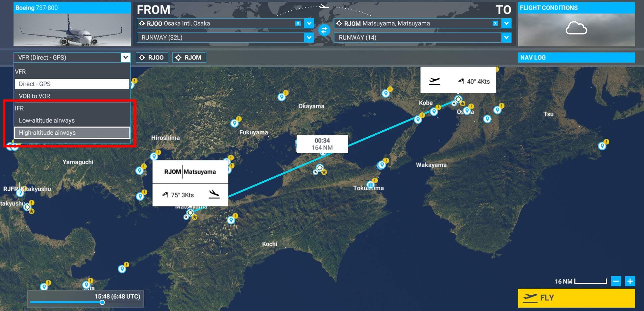Click the RJFR Kitakyushu airport marker
The image size is (644, 311).
point(20,193)
